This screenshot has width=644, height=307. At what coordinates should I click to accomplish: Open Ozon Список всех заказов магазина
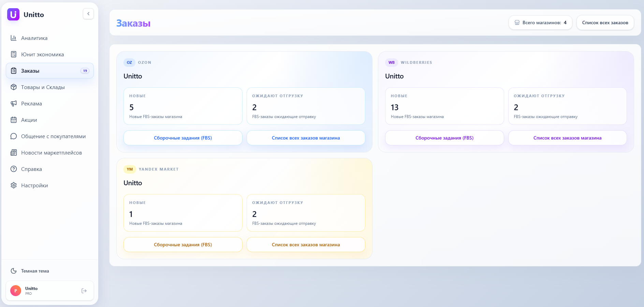[x=306, y=138]
